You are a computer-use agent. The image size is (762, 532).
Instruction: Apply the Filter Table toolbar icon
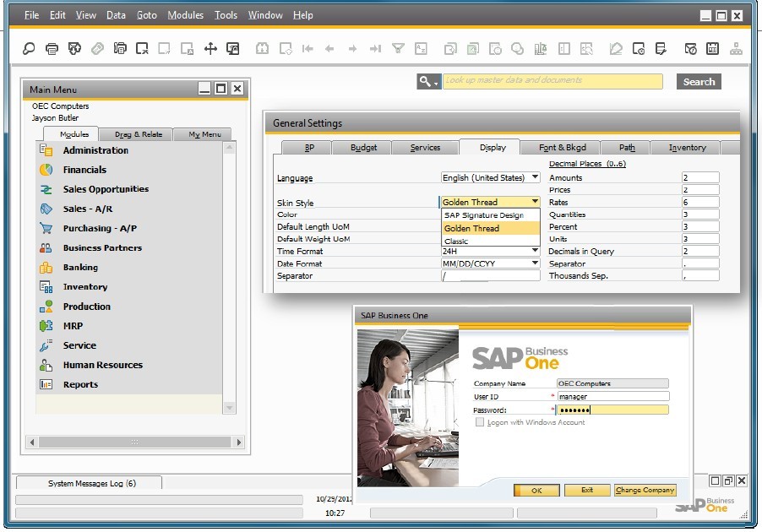(399, 49)
